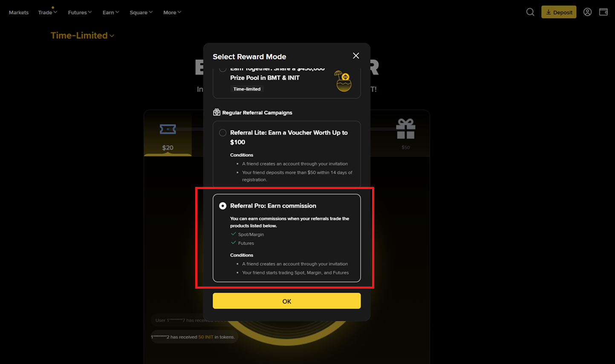Click the Referral Pro: Earn commission heading
The width and height of the screenshot is (615, 364).
[273, 206]
